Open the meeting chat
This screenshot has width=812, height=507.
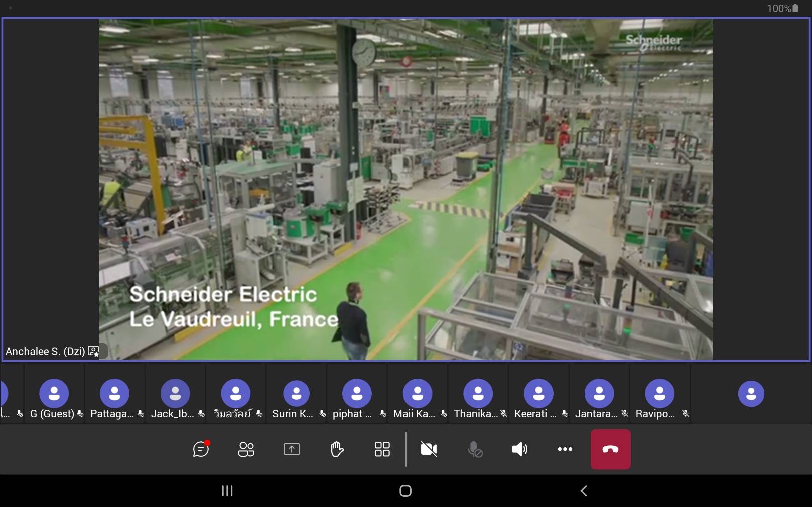201,449
